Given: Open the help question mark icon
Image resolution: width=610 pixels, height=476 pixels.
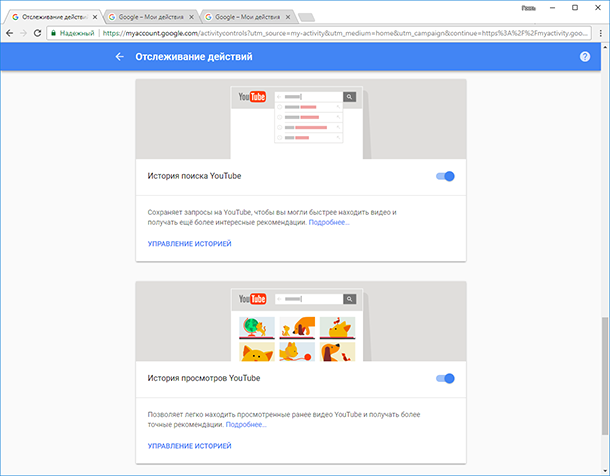Looking at the screenshot, I should 585,57.
